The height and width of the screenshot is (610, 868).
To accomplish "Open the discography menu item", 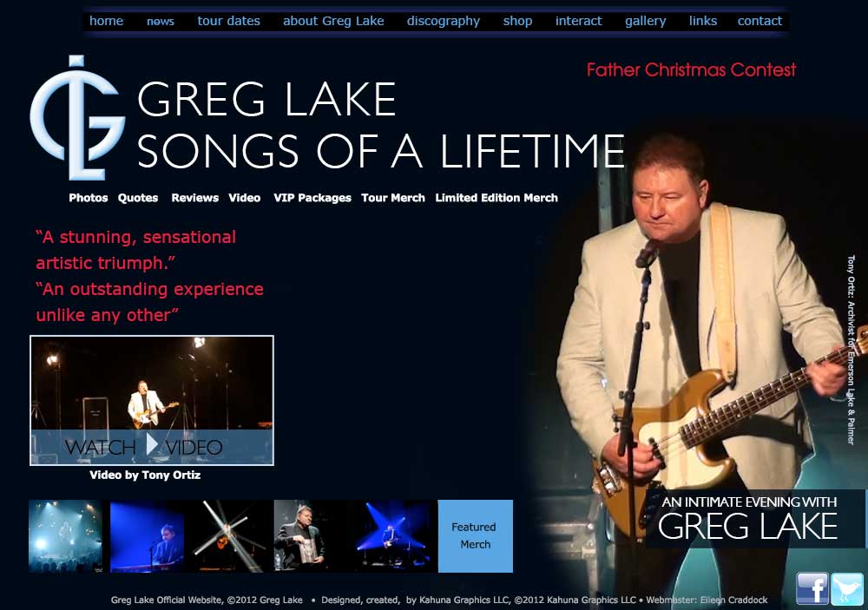I will 444,21.
